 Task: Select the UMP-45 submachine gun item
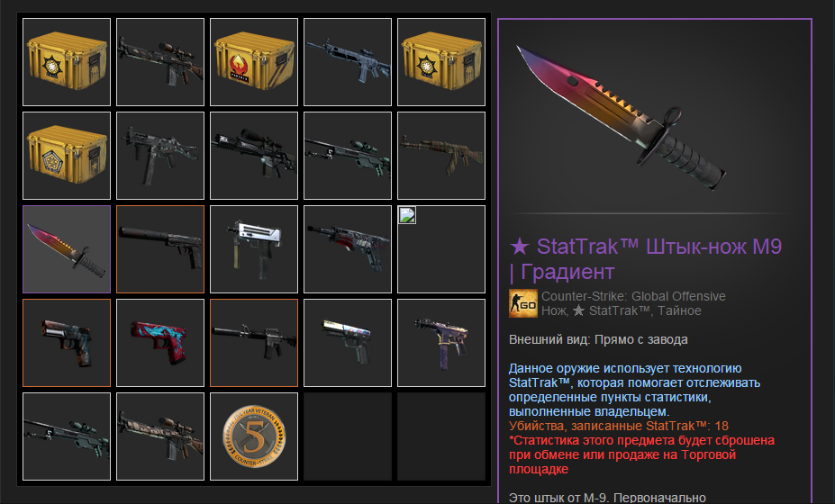click(160, 156)
